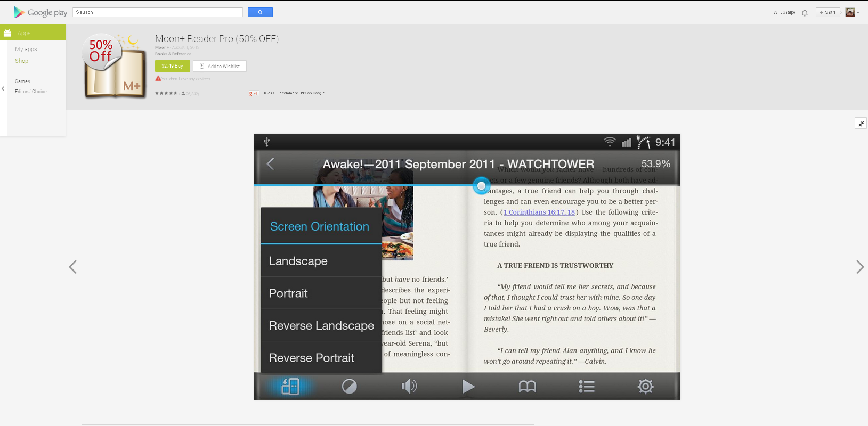Focus the Search text field
This screenshot has width=868, height=426.
(x=158, y=12)
